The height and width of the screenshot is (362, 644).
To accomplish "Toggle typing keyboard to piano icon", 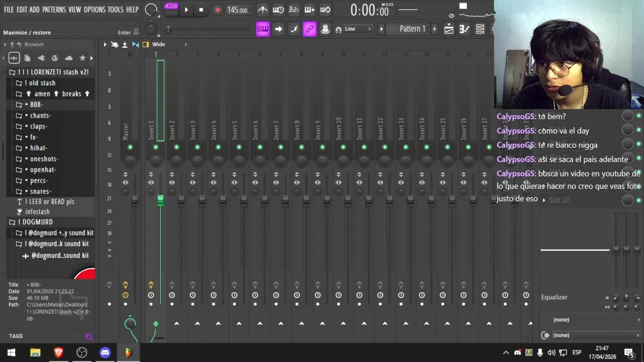I will tap(263, 29).
